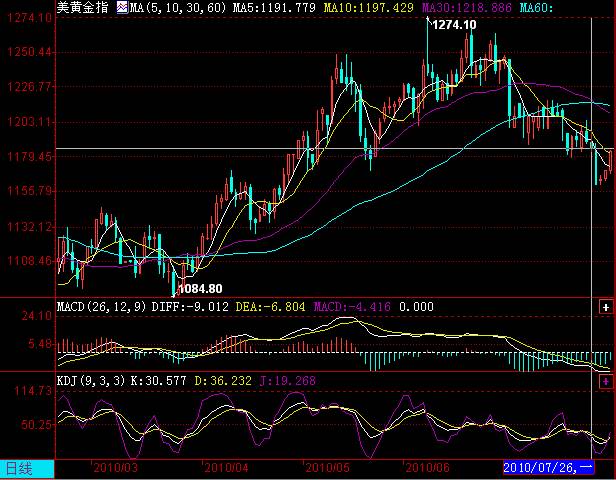Image resolution: width=616 pixels, height=480 pixels.
Task: Click the 0.000 value in MACD header
Action: [x=416, y=307]
